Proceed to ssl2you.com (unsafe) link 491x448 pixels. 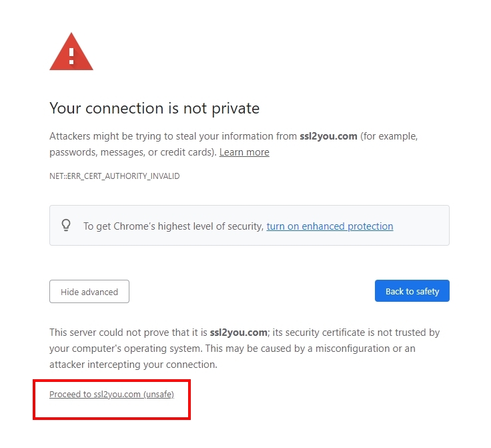click(111, 395)
